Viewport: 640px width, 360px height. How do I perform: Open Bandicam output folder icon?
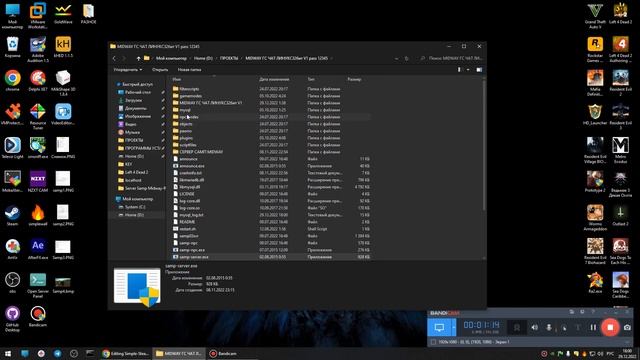click(572, 312)
